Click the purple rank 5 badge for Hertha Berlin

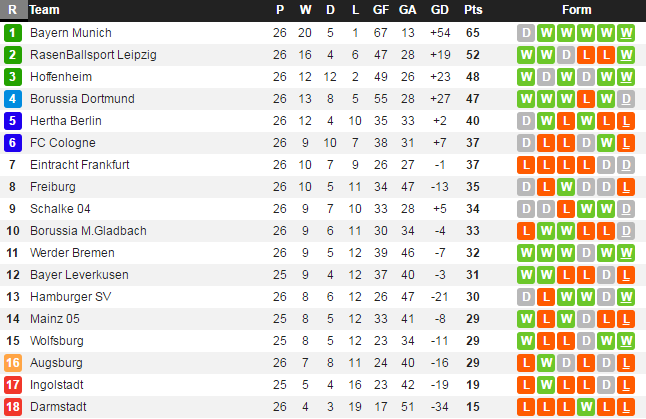tap(12, 121)
